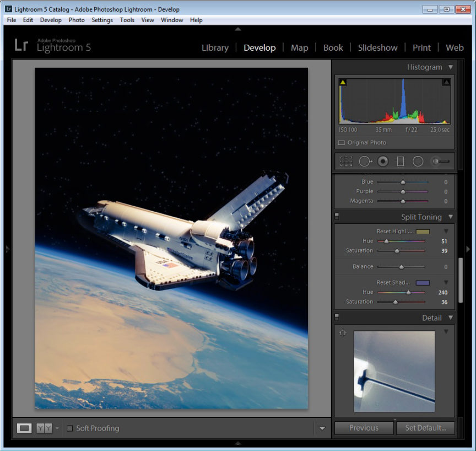Collapse the Histogram panel

(450, 67)
